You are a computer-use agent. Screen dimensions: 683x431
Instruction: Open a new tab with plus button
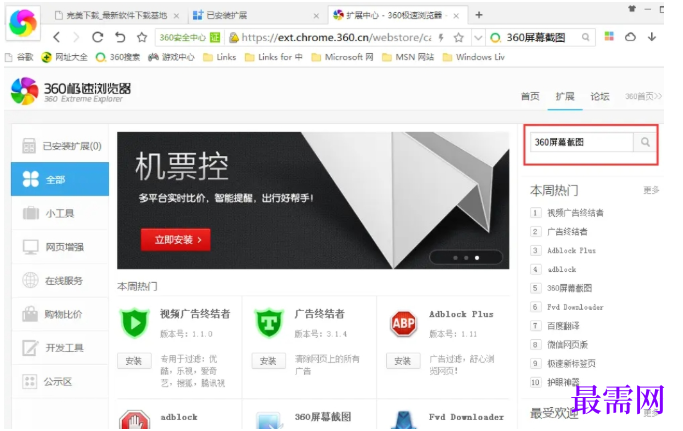coord(479,15)
